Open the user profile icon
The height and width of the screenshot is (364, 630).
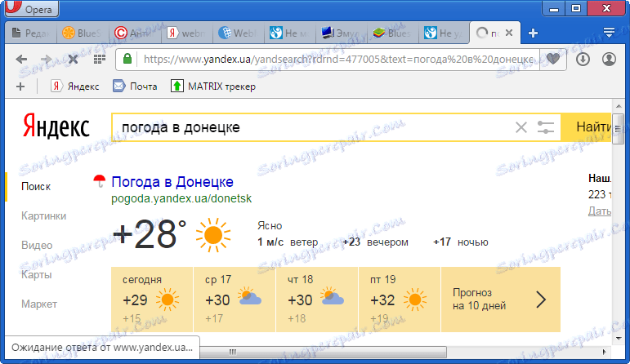tap(609, 60)
